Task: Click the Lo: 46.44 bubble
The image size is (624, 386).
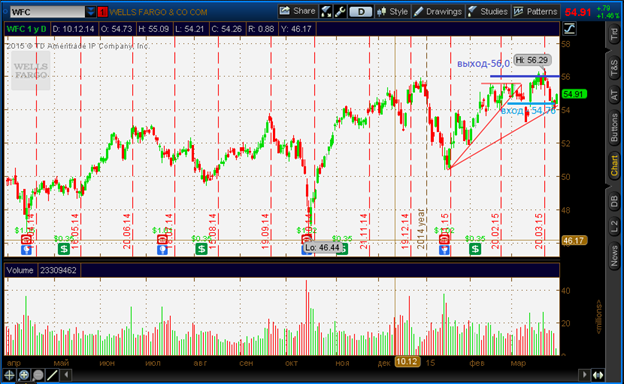Action: point(322,248)
